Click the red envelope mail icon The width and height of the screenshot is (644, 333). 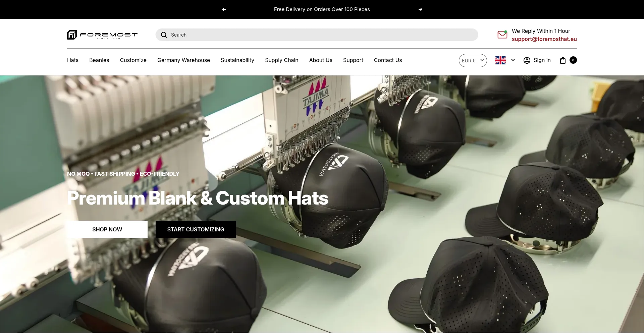pos(502,35)
